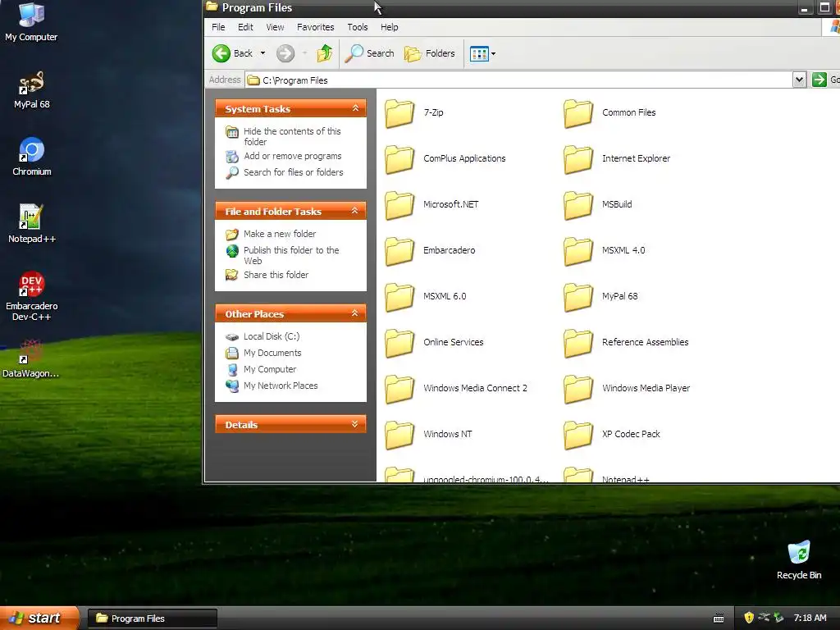Open the Favorites menu
Viewport: 840px width, 630px height.
point(316,27)
